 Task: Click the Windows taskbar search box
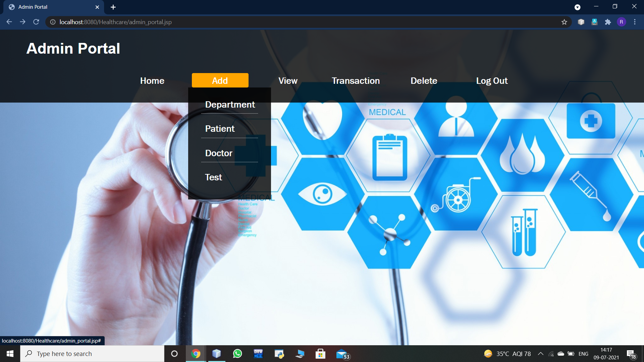92,354
